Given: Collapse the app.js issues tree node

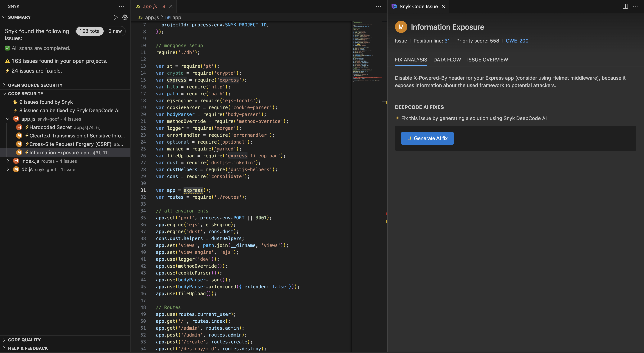Looking at the screenshot, I should [8, 119].
